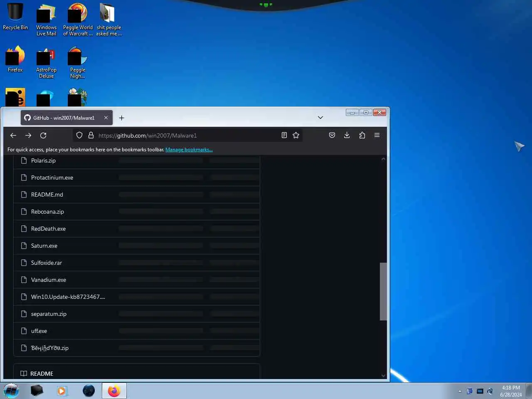Follow the Manage bookmarks link
Viewport: 532px width, 399px height.
pyautogui.click(x=189, y=150)
